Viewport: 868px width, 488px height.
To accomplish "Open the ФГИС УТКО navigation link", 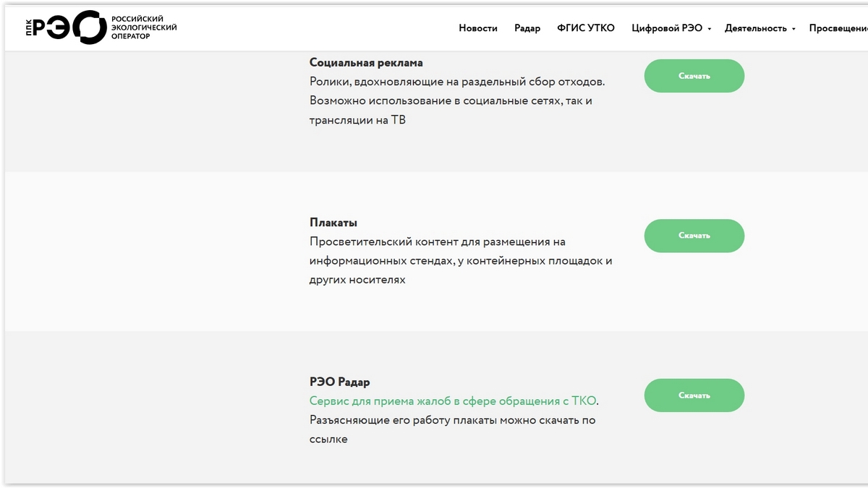I will 586,28.
